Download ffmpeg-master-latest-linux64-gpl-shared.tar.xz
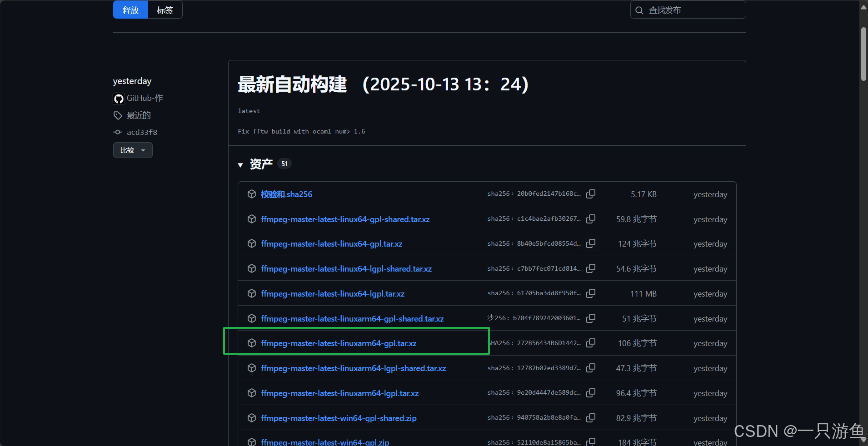 click(345, 219)
